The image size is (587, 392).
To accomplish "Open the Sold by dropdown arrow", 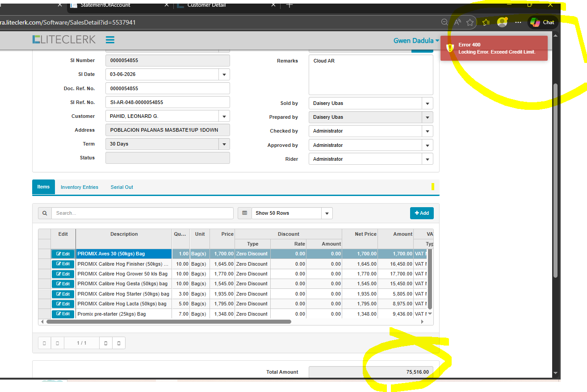I will (x=428, y=103).
